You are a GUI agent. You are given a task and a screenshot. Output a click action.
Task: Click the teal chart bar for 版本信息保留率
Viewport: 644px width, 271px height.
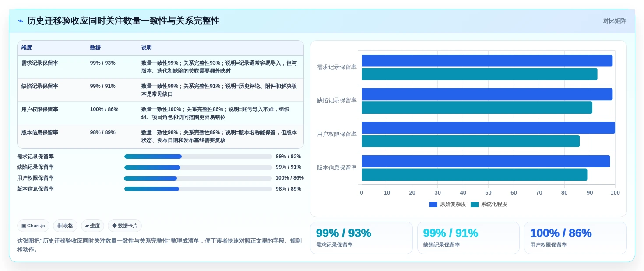click(475, 175)
